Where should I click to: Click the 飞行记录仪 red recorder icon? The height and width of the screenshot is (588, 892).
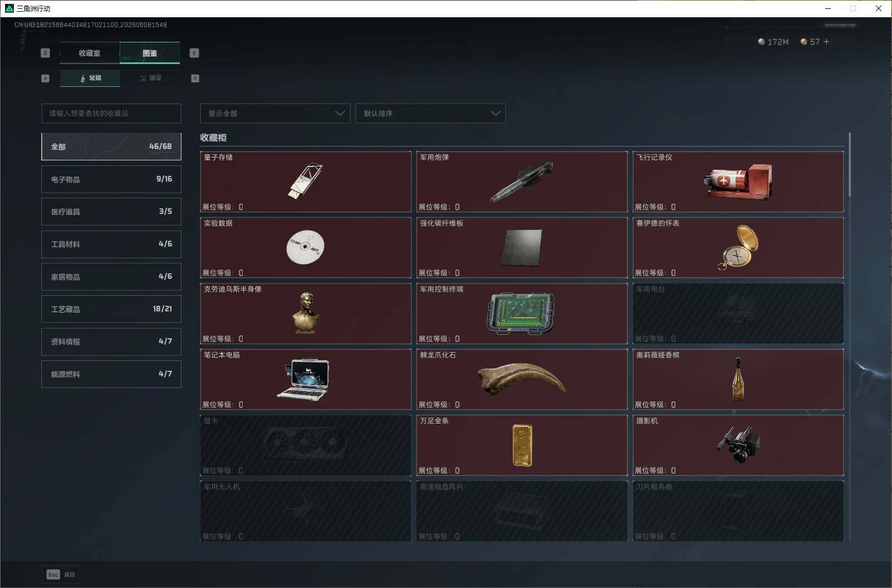click(x=738, y=182)
